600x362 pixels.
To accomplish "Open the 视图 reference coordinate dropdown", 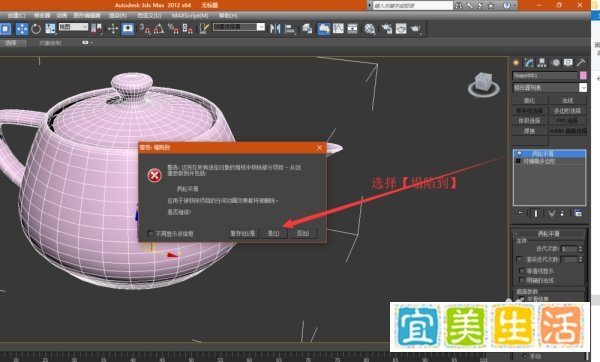I will coord(73,27).
